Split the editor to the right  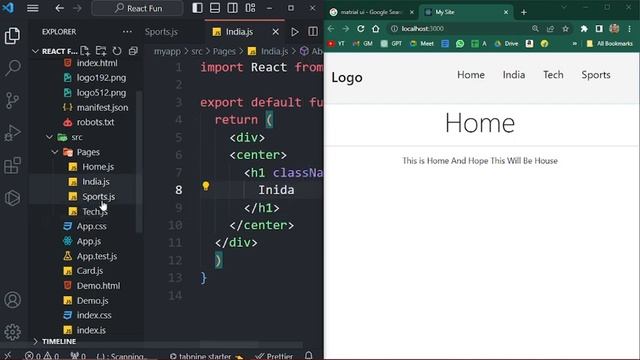313,32
